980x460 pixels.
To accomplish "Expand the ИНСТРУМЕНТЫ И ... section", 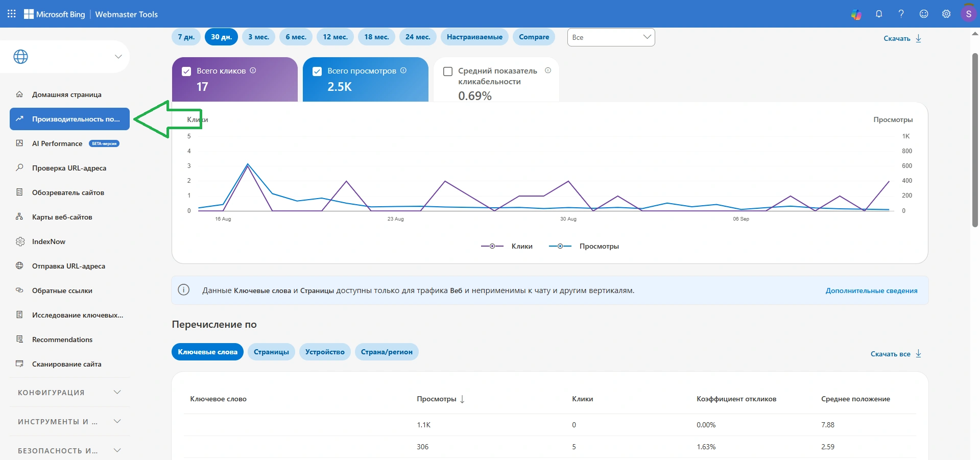I will point(69,422).
